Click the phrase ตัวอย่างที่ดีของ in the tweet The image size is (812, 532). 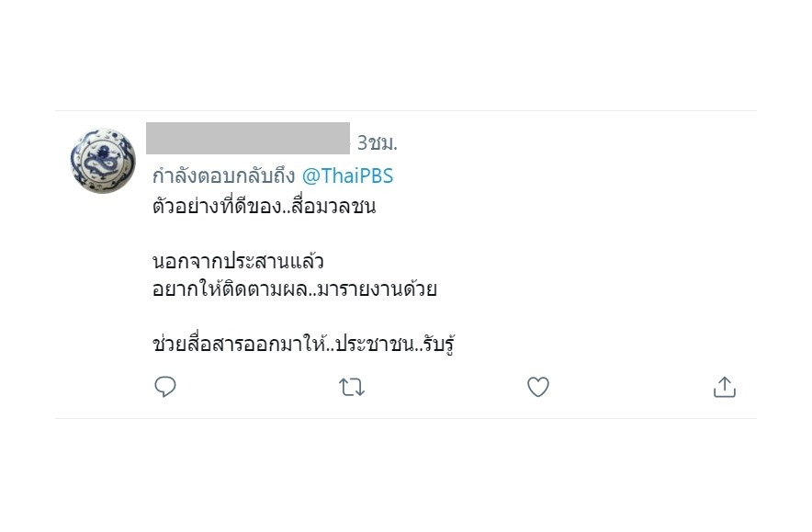click(209, 206)
